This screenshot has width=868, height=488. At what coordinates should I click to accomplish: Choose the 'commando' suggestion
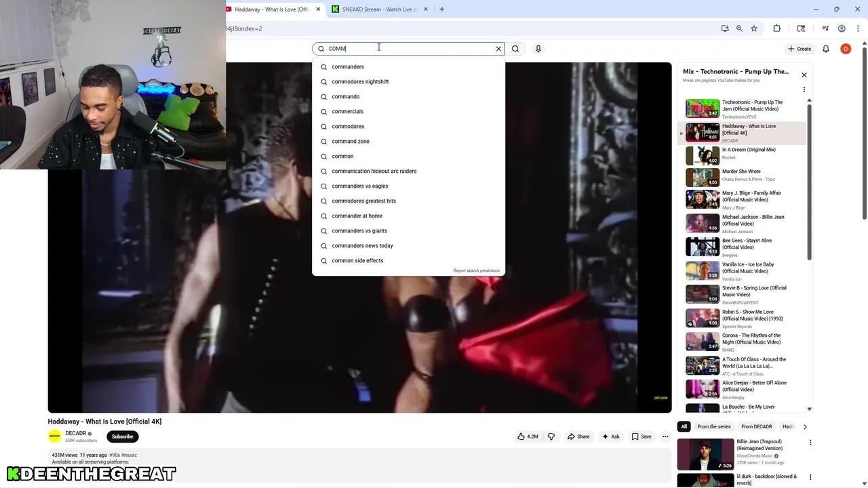[x=408, y=97]
